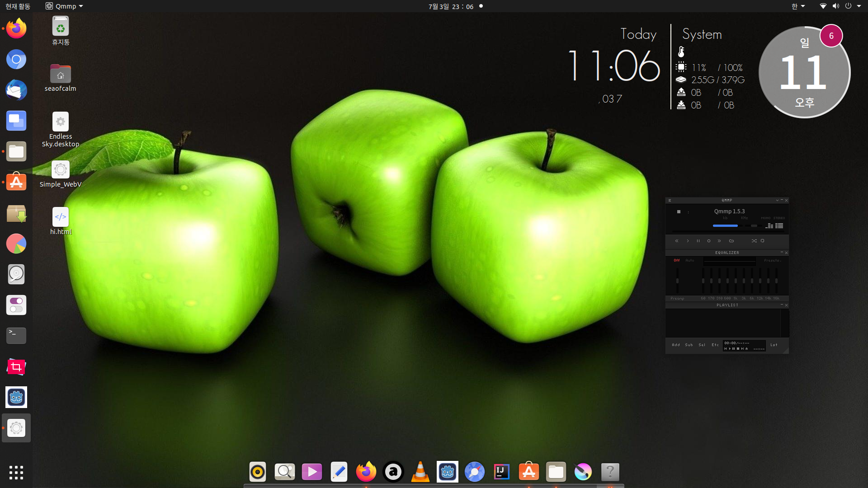Toggle the equalizer window icon in Qmmp
868x488 pixels.
(769, 225)
